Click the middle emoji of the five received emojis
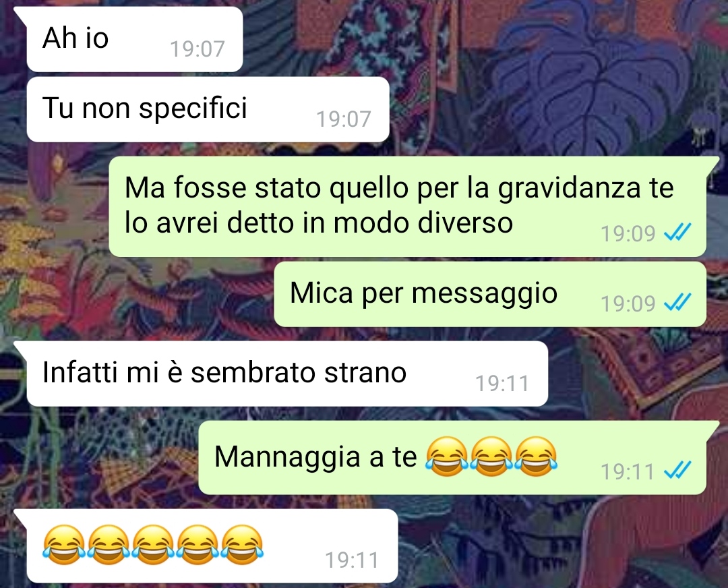 (x=153, y=545)
